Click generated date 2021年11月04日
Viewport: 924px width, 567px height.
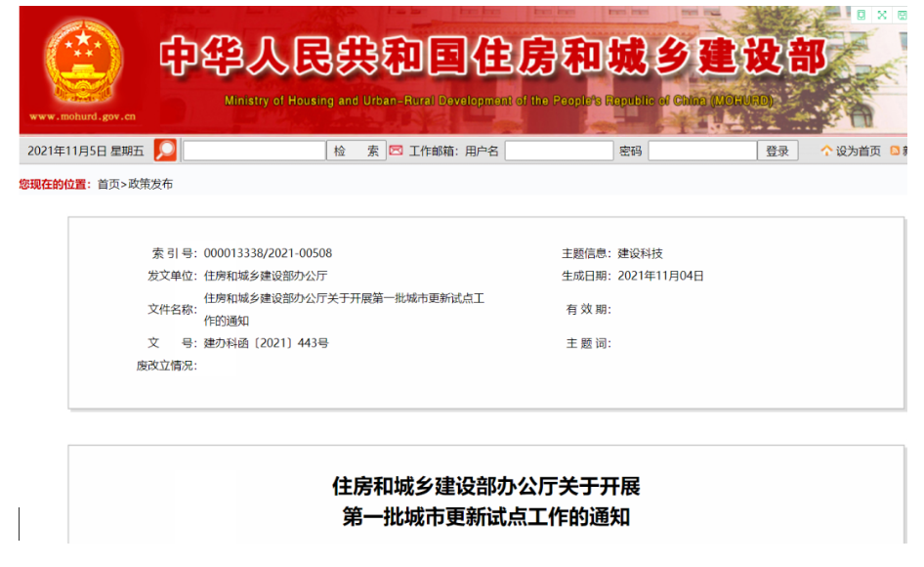coord(660,276)
